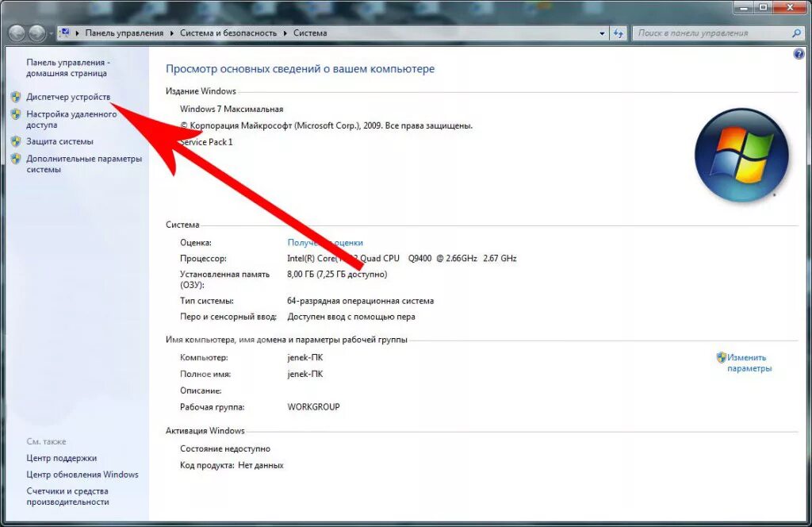Click Корпорация Майкрософт copyright line
This screenshot has height=527, width=812.
326,125
